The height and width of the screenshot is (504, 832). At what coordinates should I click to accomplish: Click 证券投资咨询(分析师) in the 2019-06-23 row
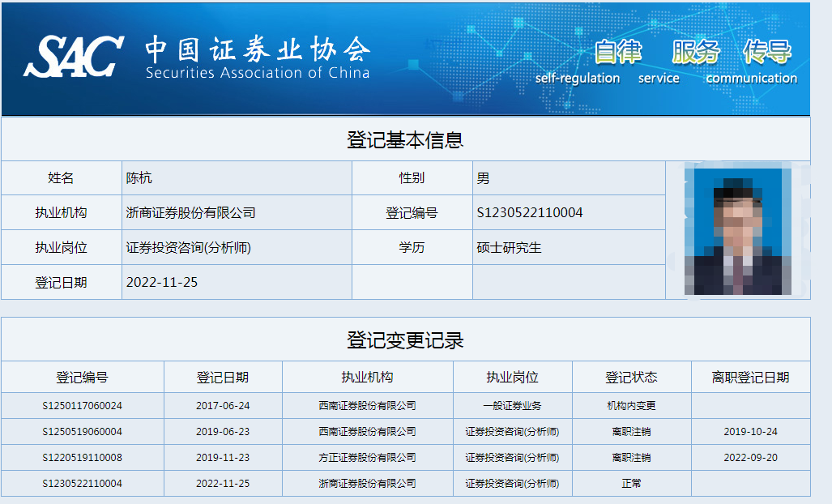(x=513, y=432)
